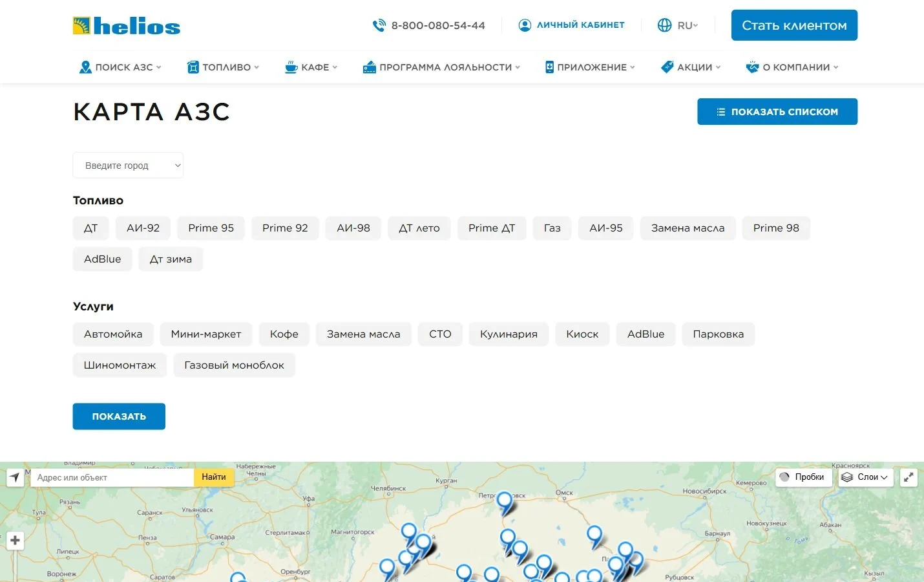Viewport: 924px width, 582px height.
Task: Enable the Газ fuel filter
Action: [552, 228]
